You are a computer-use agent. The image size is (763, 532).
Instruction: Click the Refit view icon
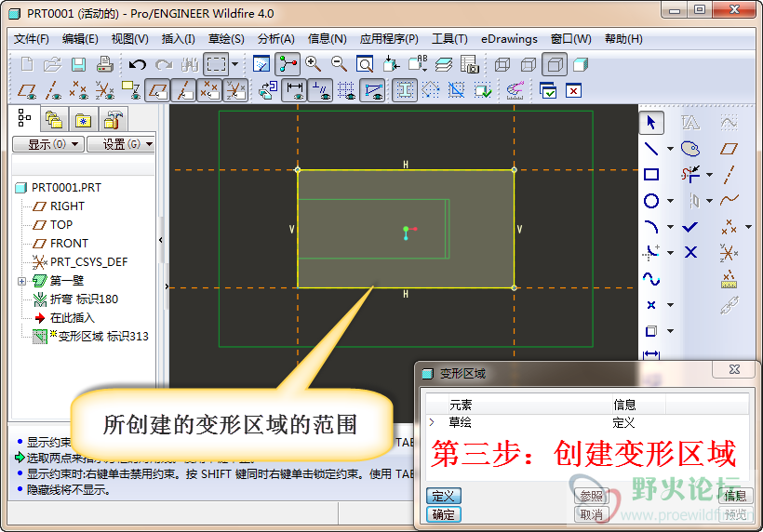pyautogui.click(x=365, y=64)
